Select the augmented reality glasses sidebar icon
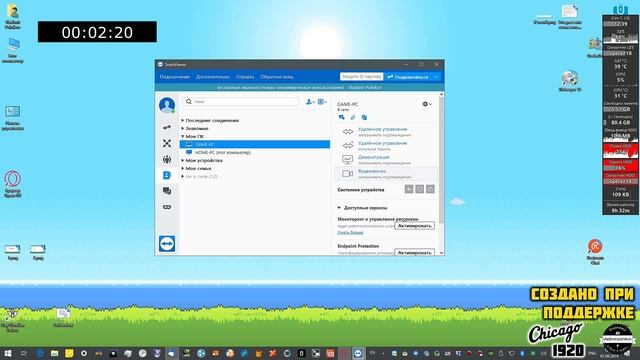 click(167, 207)
